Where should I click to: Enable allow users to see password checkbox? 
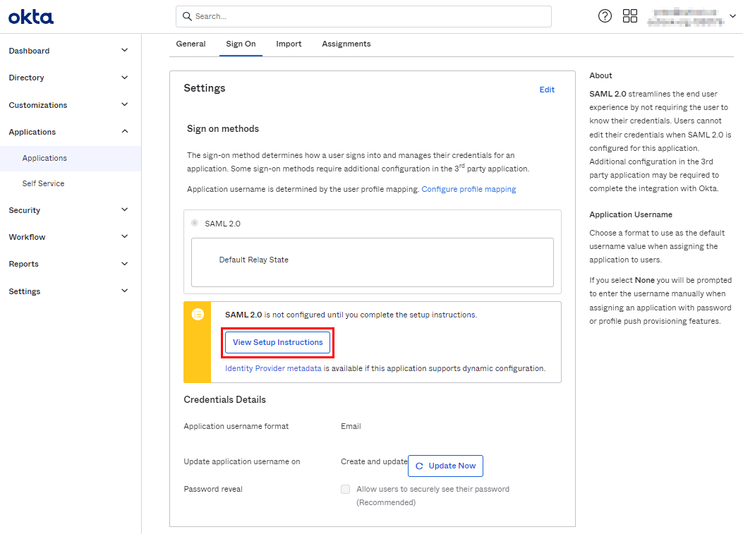click(x=346, y=489)
